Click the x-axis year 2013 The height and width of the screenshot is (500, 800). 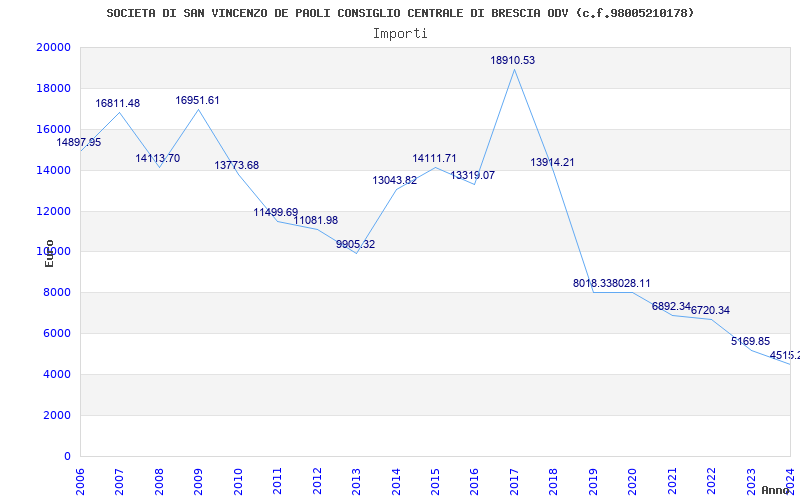356,481
